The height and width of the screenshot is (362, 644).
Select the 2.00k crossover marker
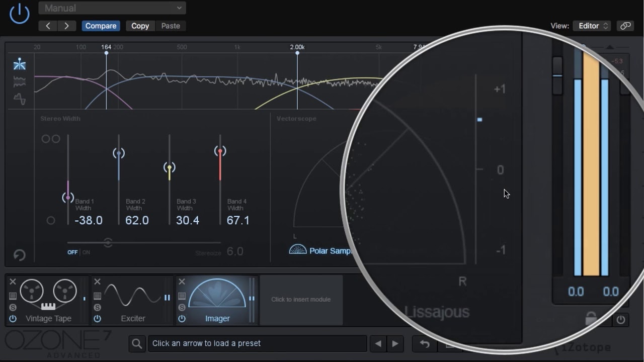point(297,52)
